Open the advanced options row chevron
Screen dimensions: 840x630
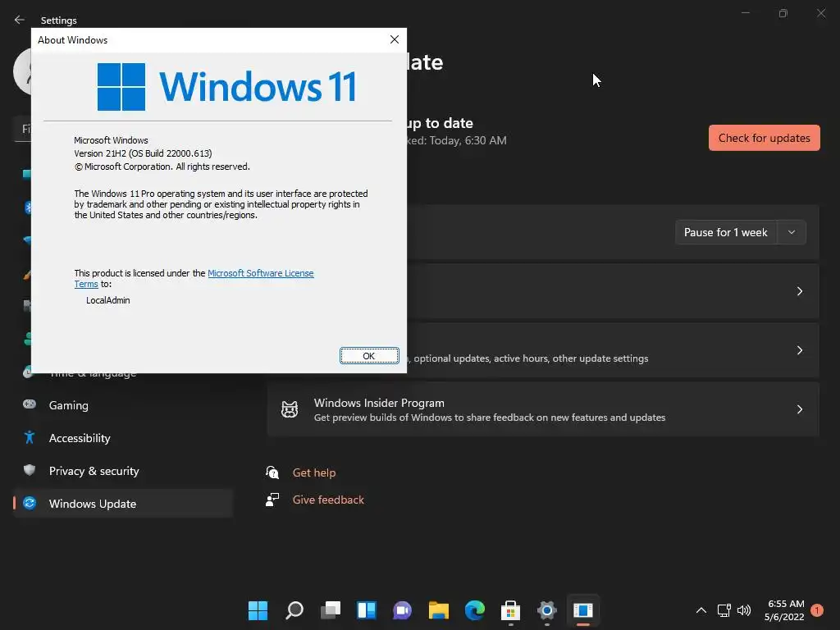(799, 350)
